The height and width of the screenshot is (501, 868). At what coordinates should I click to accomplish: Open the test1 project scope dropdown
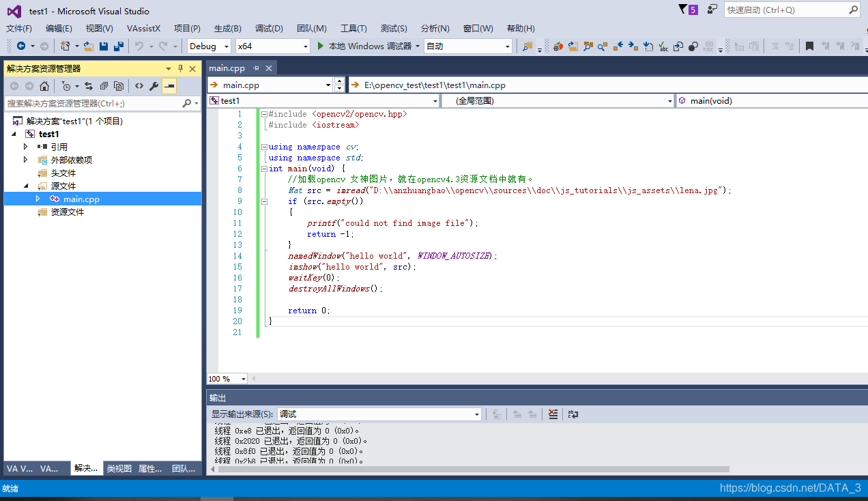[323, 100]
